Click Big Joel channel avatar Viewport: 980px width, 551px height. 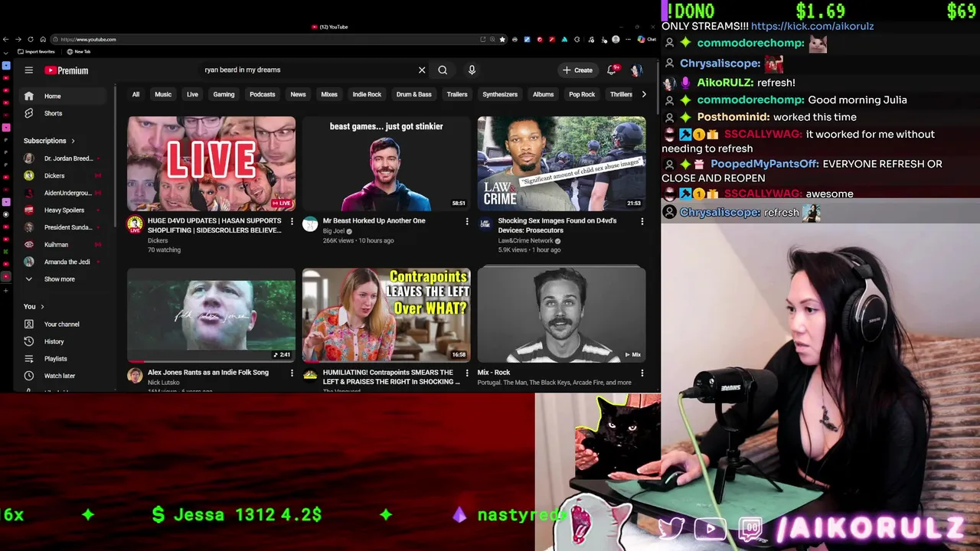[310, 223]
